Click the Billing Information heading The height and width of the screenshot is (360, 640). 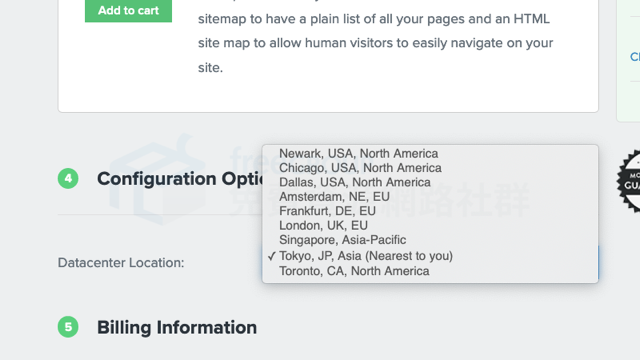[x=177, y=327]
